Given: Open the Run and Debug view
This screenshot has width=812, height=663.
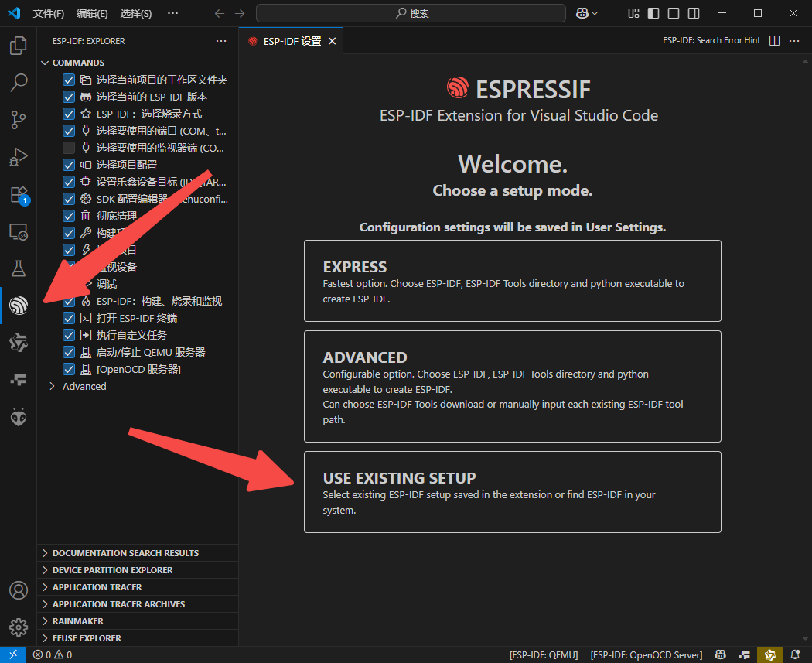Looking at the screenshot, I should coord(18,157).
